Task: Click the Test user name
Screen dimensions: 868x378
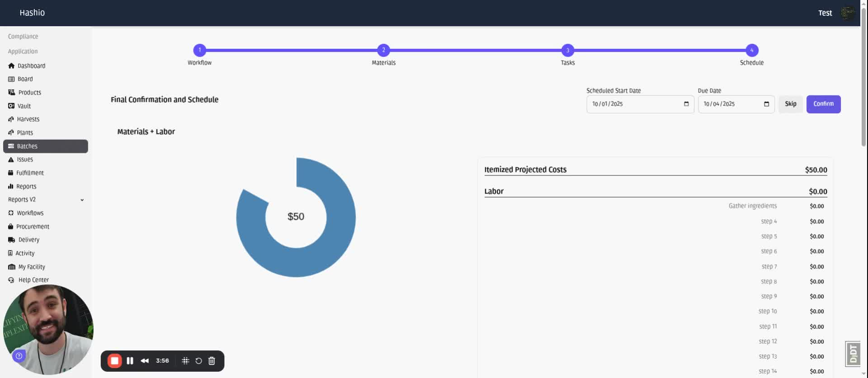Action: pos(825,13)
